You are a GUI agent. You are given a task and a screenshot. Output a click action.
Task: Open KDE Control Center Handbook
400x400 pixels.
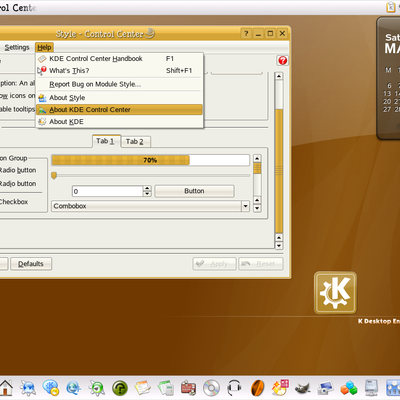pos(119,59)
